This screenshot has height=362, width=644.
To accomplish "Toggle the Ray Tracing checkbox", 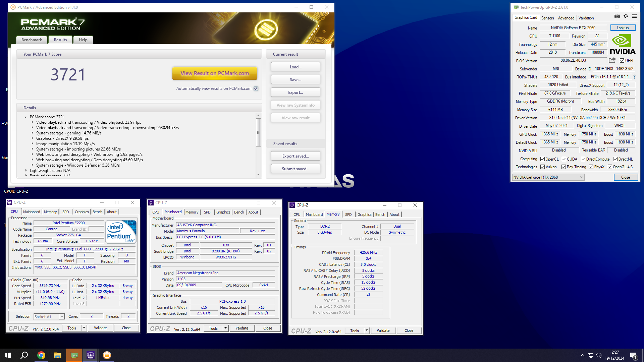I will click(x=564, y=167).
